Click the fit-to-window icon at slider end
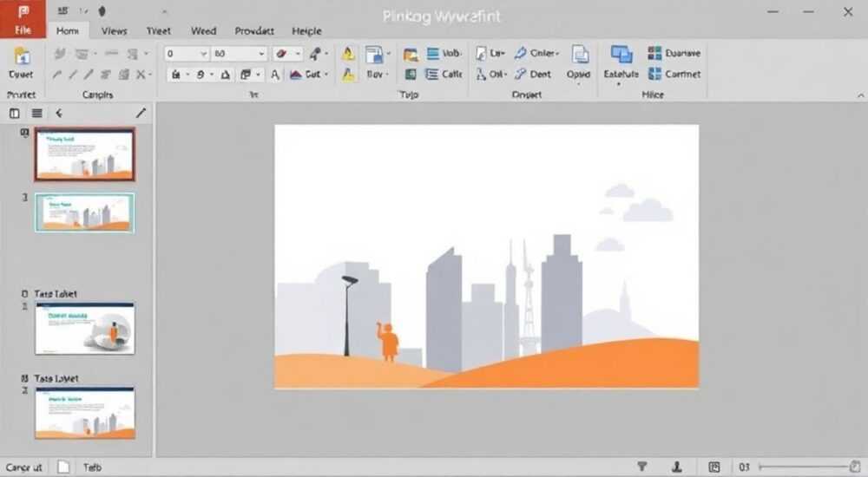This screenshot has height=477, width=868. pyautogui.click(x=855, y=467)
